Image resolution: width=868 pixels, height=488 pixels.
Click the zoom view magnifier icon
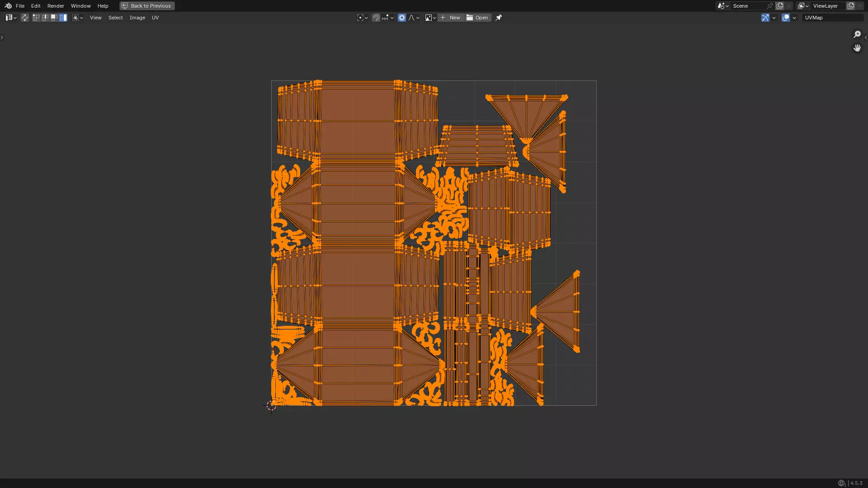pos(857,34)
